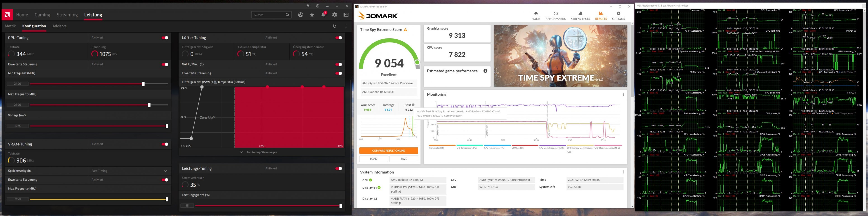Open Radeon settings gear icon

click(x=335, y=15)
